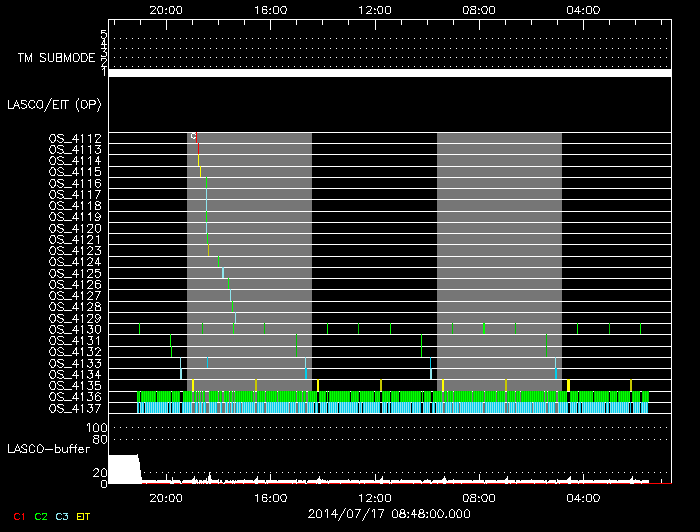The image size is (700, 532).
Task: Click the OS_4135 row label
Action: coord(75,385)
